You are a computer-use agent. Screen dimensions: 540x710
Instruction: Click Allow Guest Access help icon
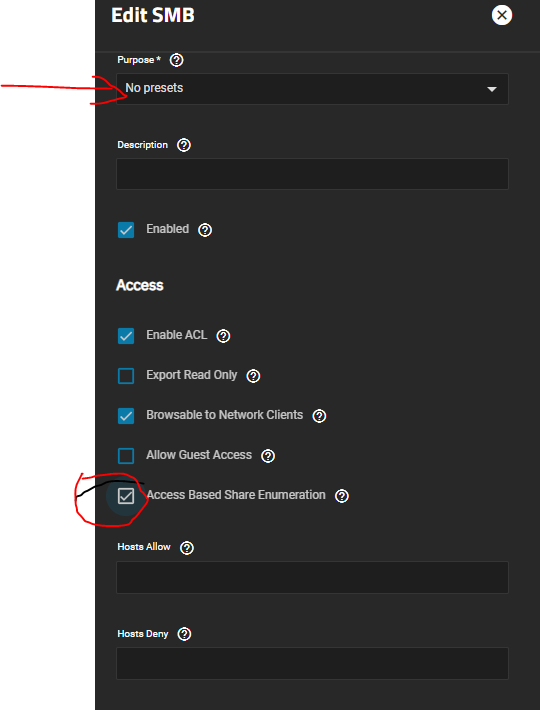(x=268, y=456)
